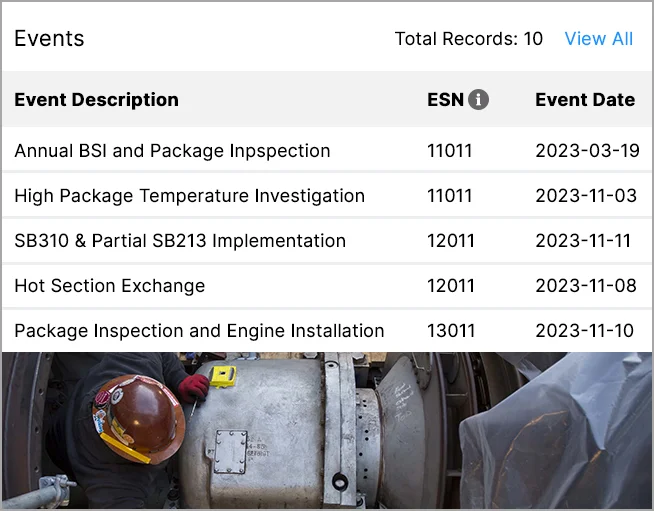
Task: Click the 2023-11-08 event date
Action: click(x=586, y=286)
